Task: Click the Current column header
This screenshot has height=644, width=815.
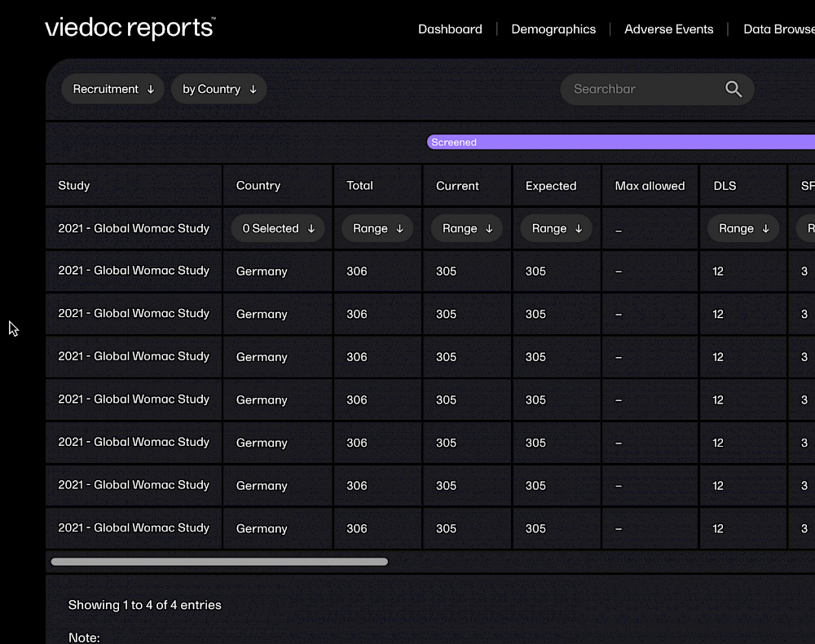Action: pos(457,186)
